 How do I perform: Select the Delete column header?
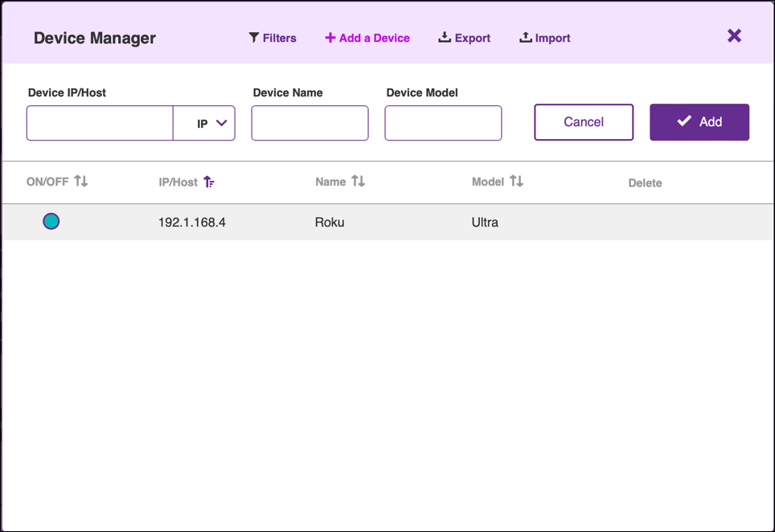[646, 182]
